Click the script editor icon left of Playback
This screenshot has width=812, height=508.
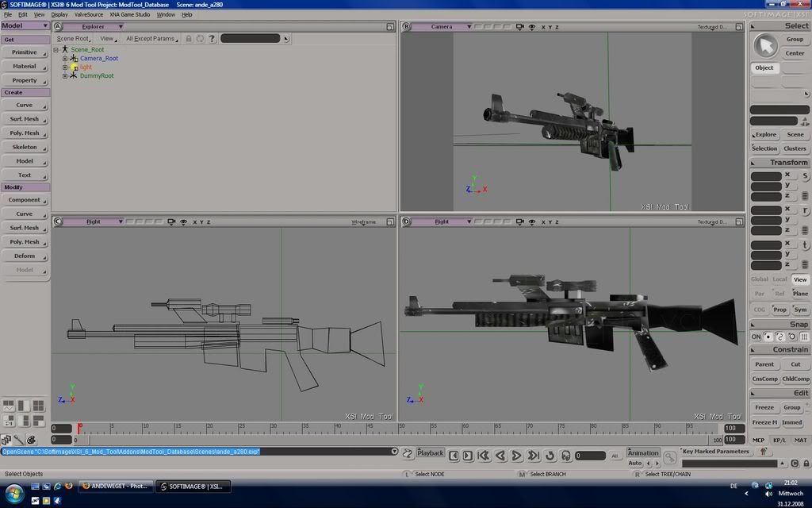tap(408, 453)
